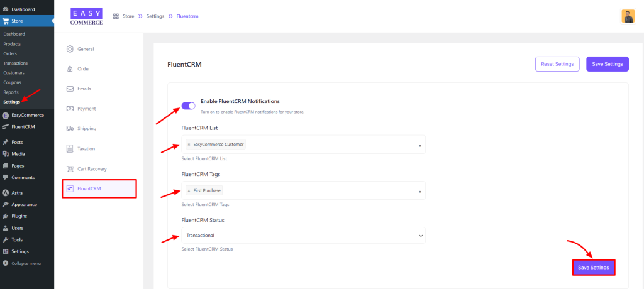The image size is (644, 289).
Task: Click the breadcrumb grid icon beside Store
Action: coord(116,16)
